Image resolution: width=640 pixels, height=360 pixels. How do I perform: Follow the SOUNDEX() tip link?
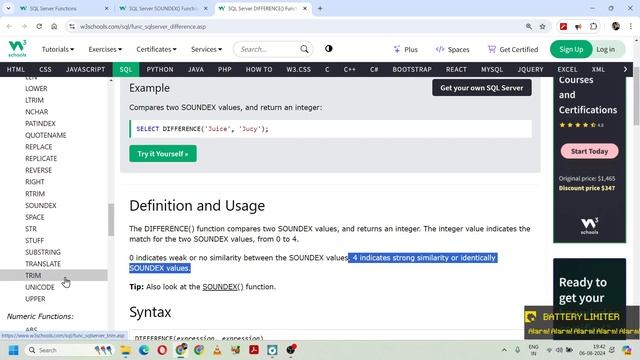click(x=223, y=287)
